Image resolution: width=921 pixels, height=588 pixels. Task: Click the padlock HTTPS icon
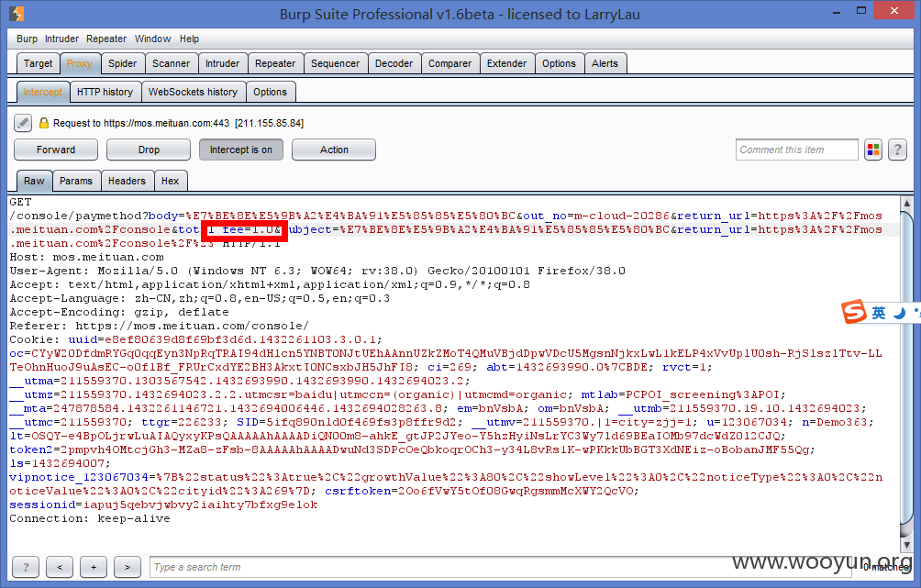pos(43,123)
